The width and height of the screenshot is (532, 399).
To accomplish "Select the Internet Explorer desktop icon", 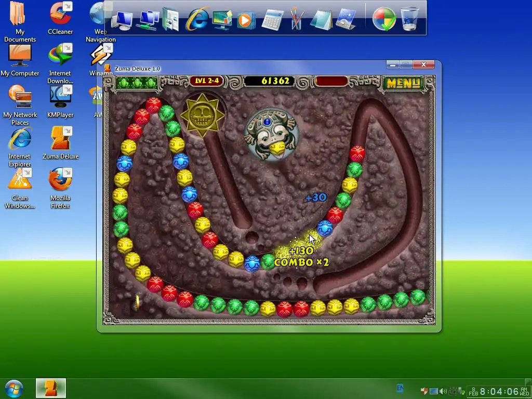I will pos(20,147).
